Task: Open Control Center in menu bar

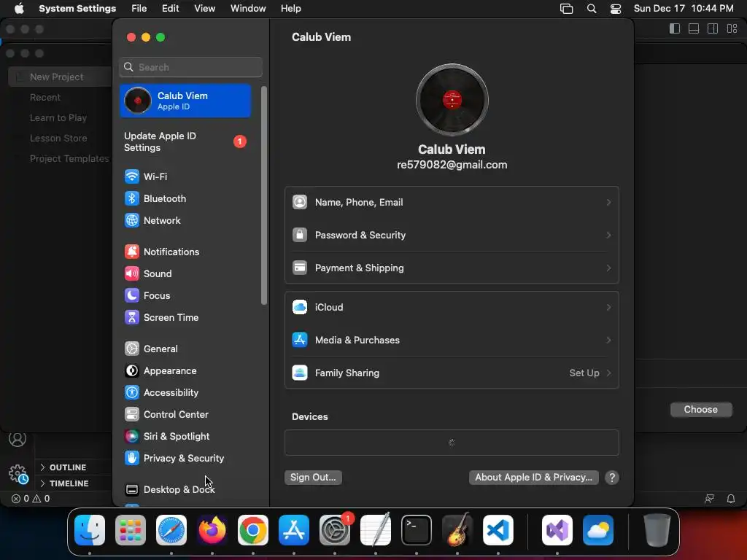Action: coord(616,9)
